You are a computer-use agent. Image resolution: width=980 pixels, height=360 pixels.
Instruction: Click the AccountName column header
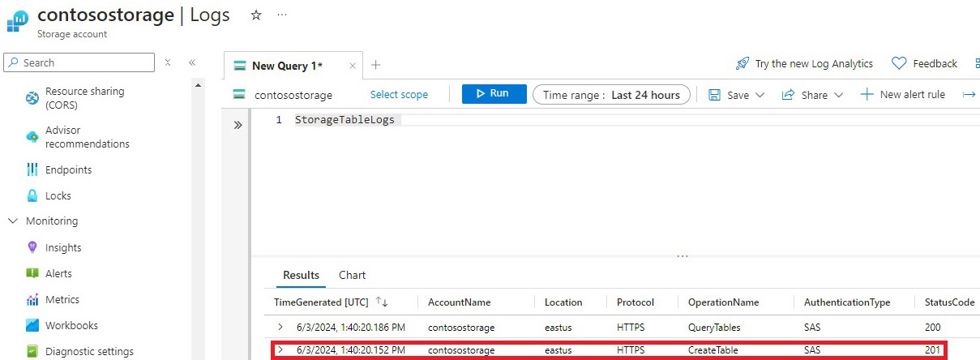(460, 302)
